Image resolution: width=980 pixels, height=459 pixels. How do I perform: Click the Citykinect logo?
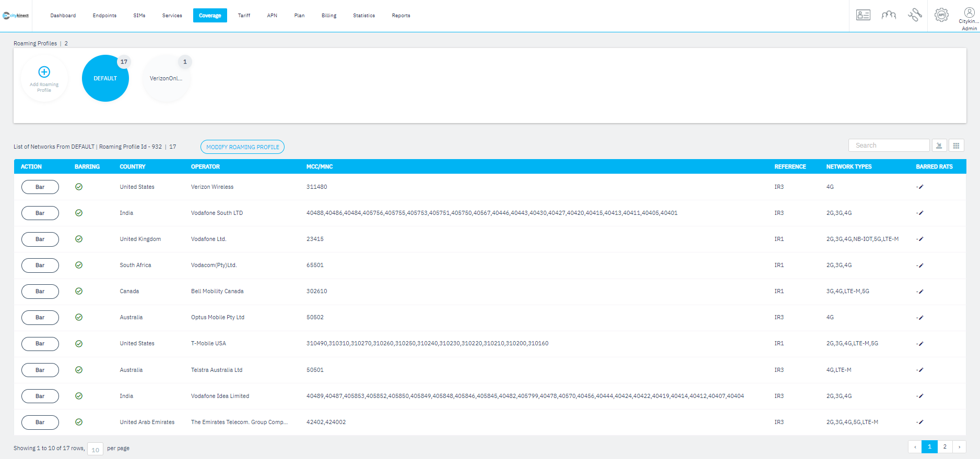[16, 16]
